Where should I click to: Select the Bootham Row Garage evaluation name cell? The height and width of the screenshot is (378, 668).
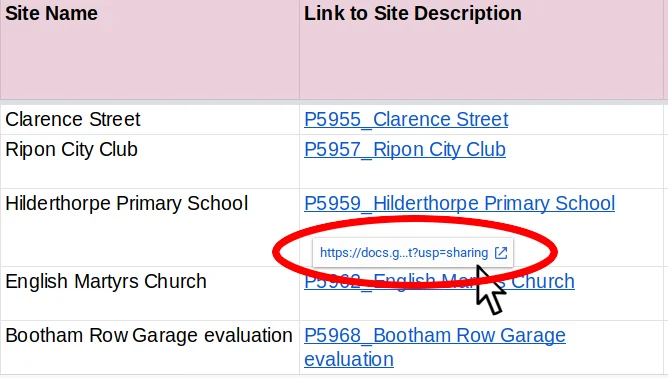click(150, 347)
